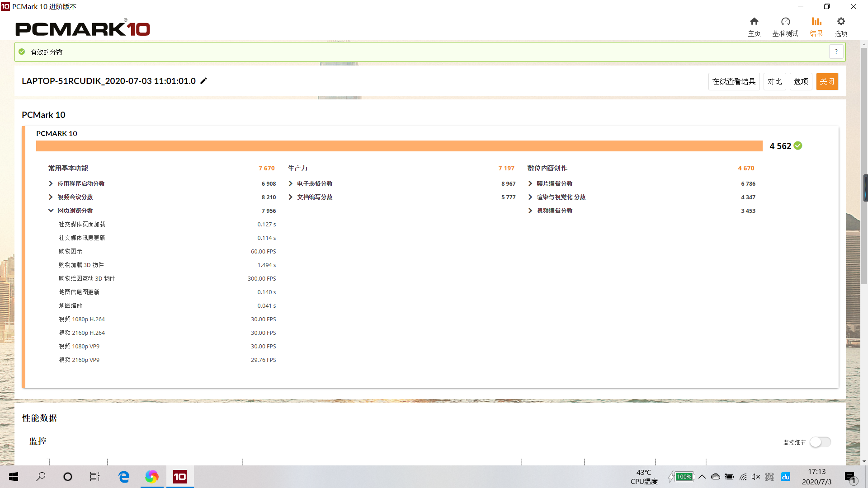The image size is (868, 488).
Task: Click the orange PCMark 10 score bar
Action: [399, 146]
